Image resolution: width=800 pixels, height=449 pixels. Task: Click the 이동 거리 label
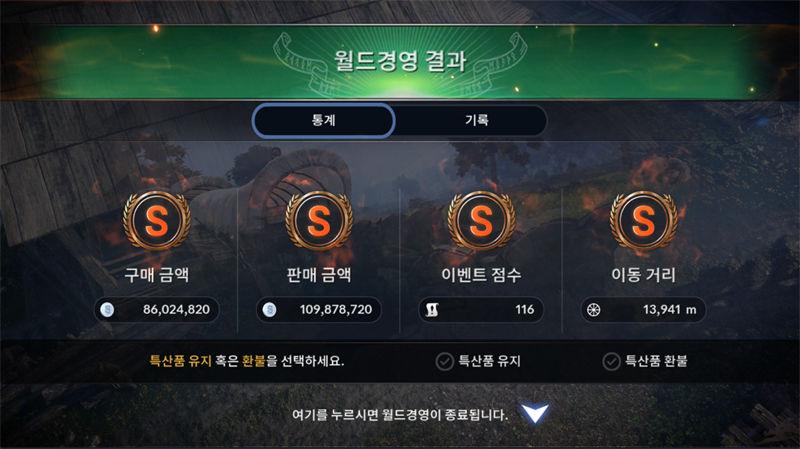(643, 275)
